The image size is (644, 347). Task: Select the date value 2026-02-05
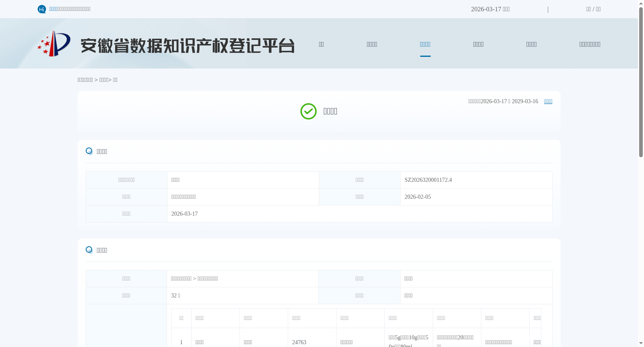(418, 197)
